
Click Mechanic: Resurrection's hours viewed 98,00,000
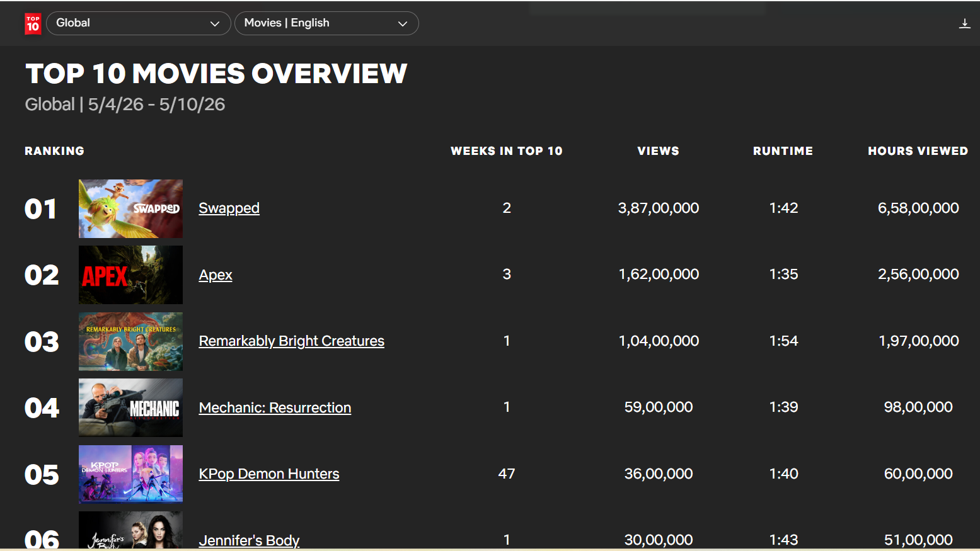918,407
